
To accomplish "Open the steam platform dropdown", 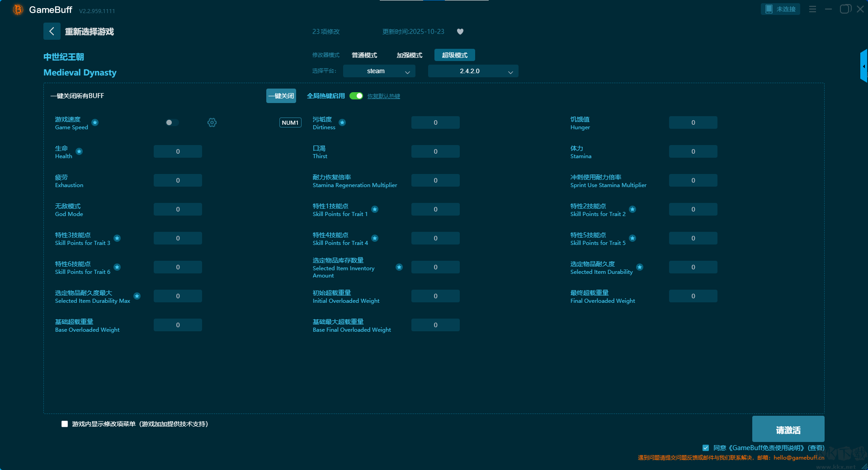I will coord(379,71).
